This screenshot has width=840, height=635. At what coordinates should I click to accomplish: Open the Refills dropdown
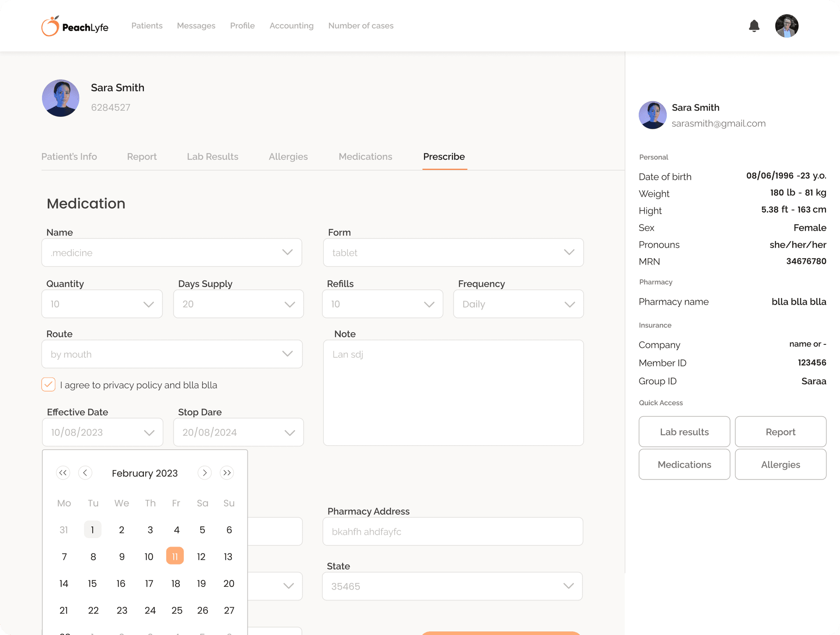click(x=382, y=304)
